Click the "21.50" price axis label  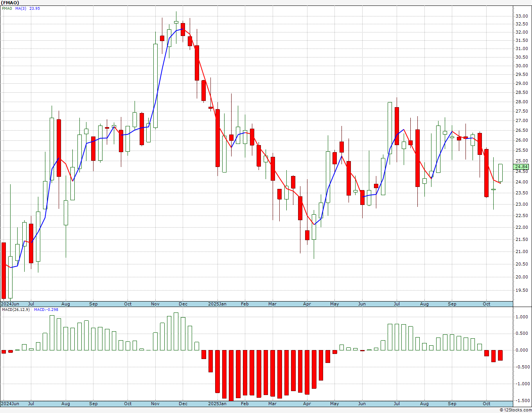[521, 239]
